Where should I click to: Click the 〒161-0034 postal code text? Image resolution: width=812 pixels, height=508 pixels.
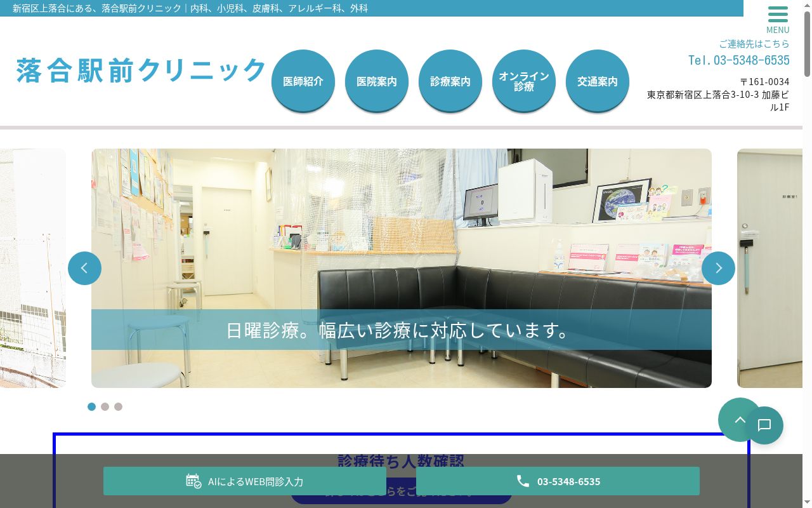(764, 82)
